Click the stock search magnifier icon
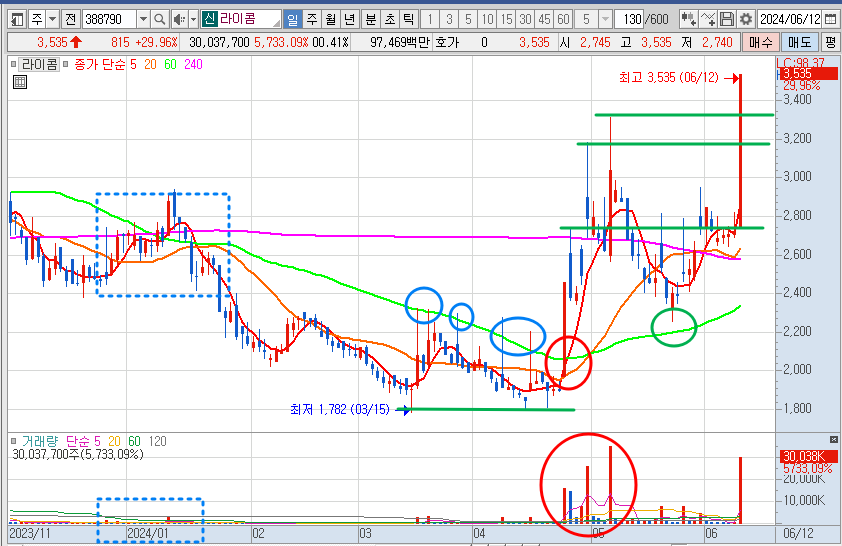The image size is (842, 546). tap(159, 20)
